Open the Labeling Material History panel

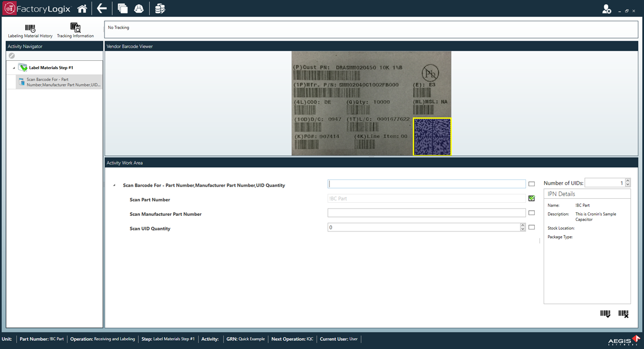click(x=30, y=29)
